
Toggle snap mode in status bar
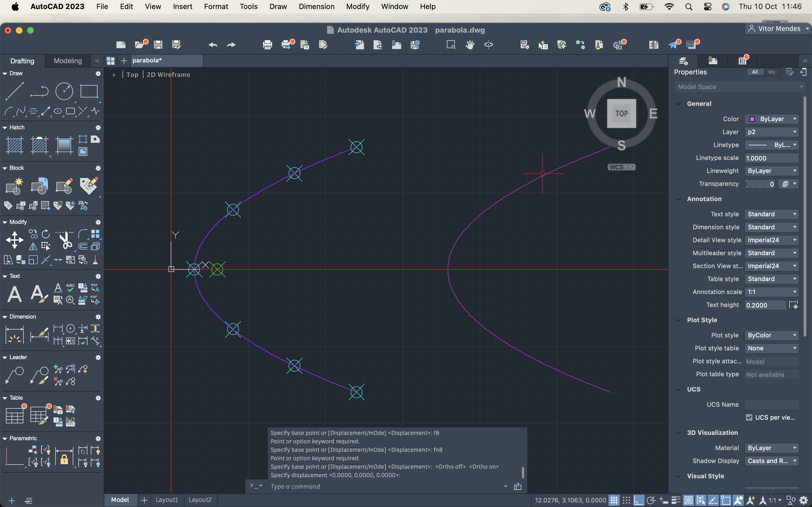coord(626,500)
